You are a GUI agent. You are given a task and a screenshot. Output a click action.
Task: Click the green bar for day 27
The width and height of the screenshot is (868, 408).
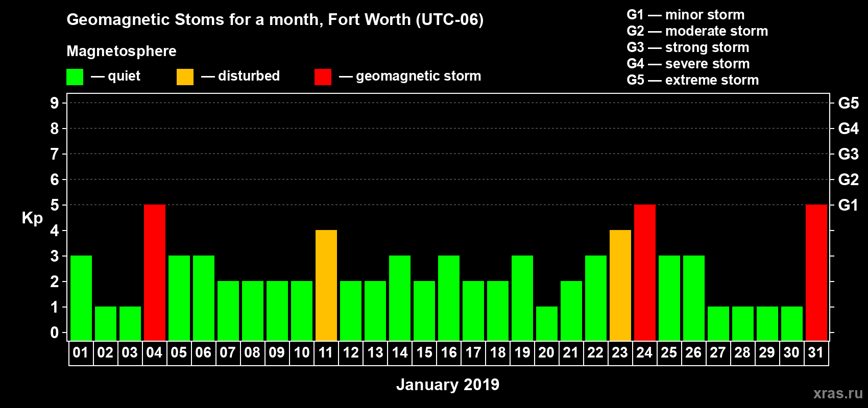[718, 323]
